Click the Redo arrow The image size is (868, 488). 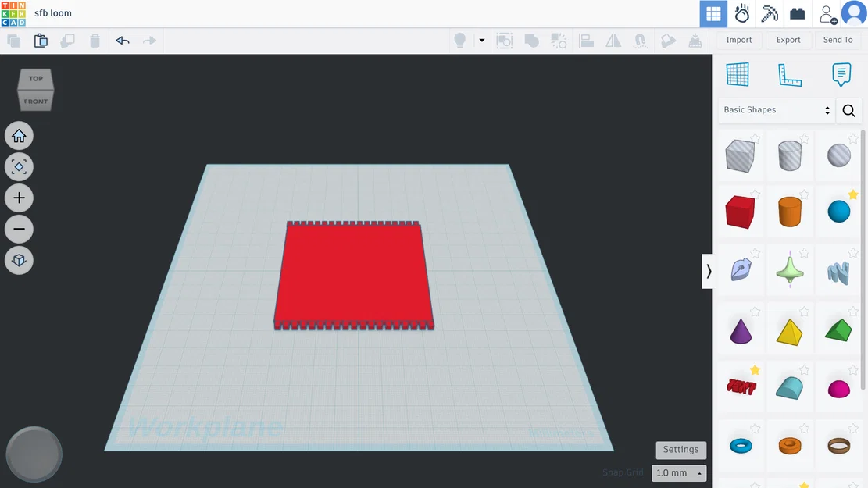pyautogui.click(x=149, y=41)
